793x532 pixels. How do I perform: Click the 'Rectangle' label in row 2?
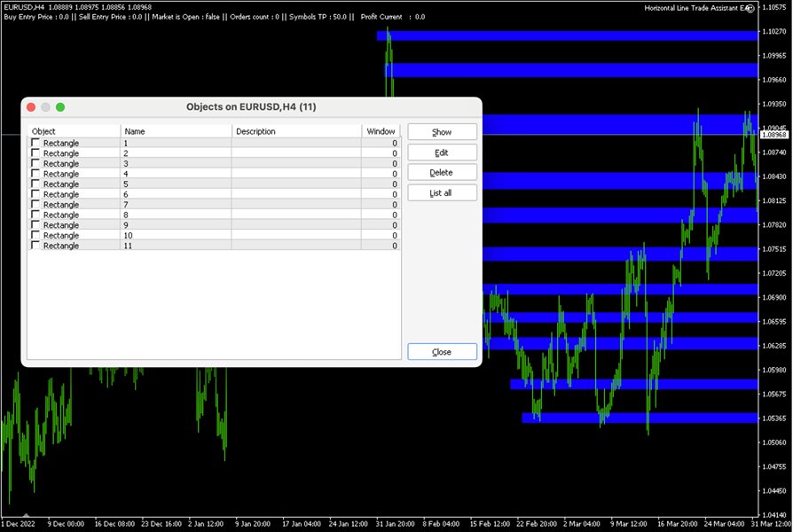[61, 153]
